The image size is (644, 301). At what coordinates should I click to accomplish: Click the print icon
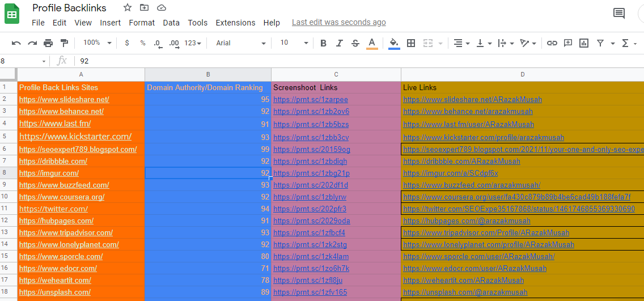click(x=48, y=43)
